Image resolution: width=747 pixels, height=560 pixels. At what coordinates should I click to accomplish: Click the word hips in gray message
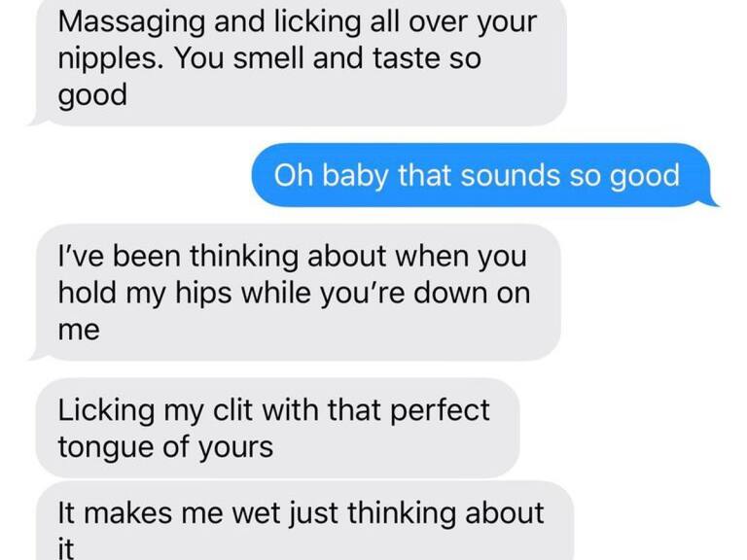203,295
